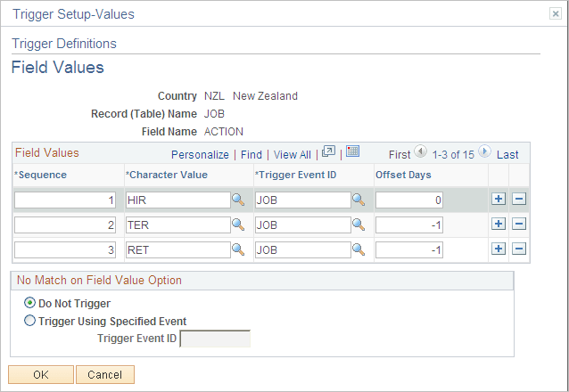Viewport: 569px width, 392px height.
Task: Edit Trigger Event ID field in HIR row
Action: click(x=303, y=200)
